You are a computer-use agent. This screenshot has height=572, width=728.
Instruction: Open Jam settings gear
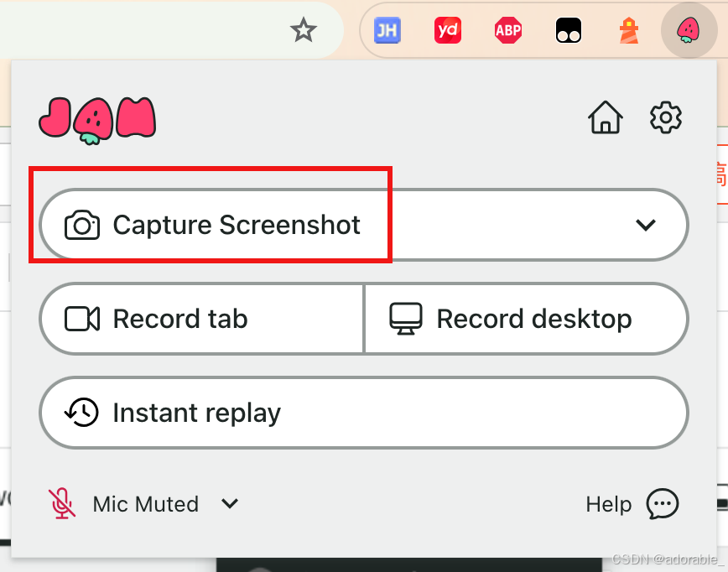(x=666, y=117)
